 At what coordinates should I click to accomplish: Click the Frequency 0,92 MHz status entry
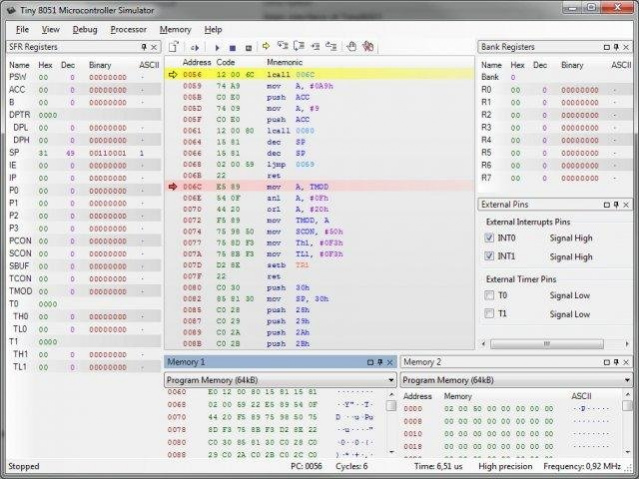point(582,466)
